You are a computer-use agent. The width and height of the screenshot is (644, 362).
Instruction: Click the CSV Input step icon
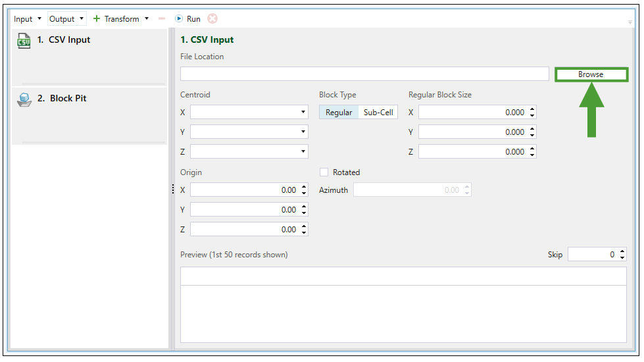(24, 41)
